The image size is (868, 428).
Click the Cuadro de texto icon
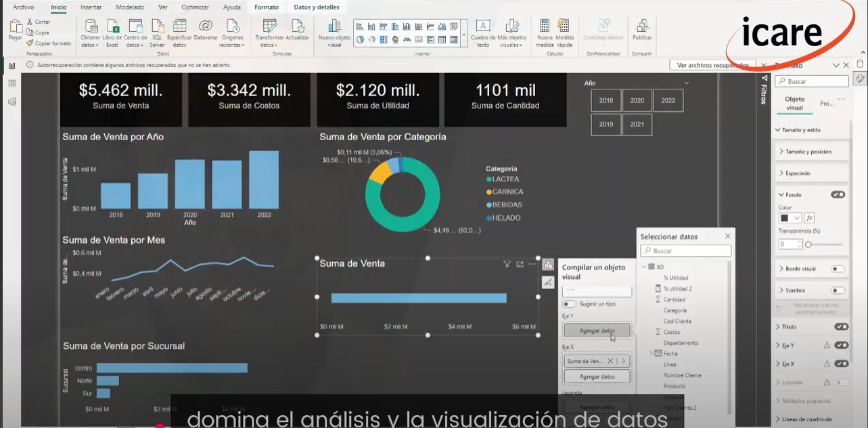coord(483,27)
